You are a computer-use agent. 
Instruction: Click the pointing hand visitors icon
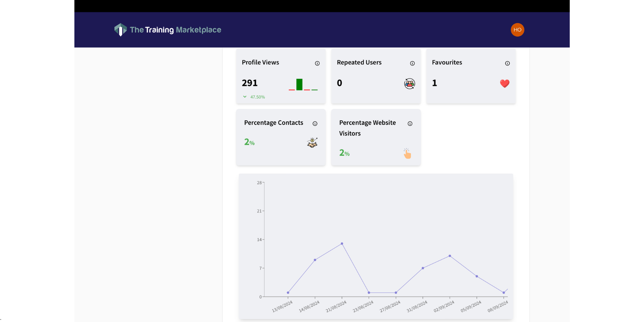[x=407, y=153]
